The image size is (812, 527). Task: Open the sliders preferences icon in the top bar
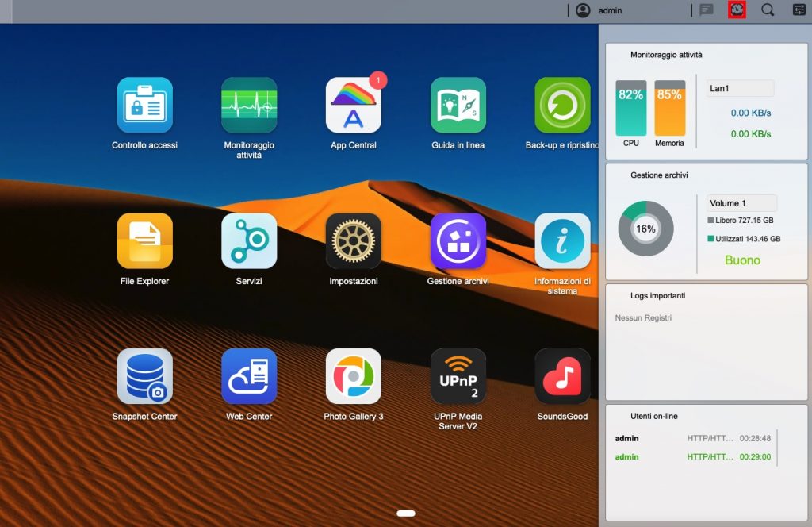click(x=799, y=10)
